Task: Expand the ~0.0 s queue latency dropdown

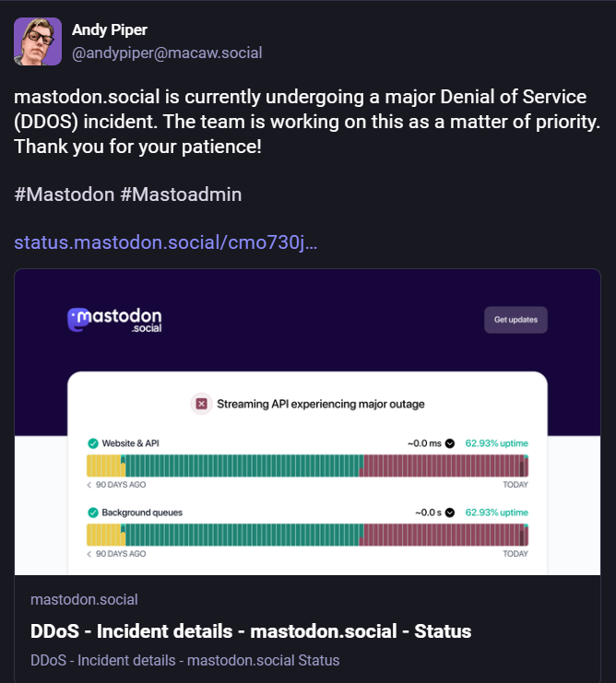Action: (450, 512)
